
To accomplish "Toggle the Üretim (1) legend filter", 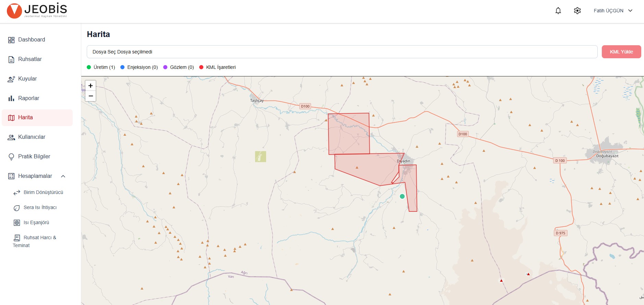I will point(101,67).
